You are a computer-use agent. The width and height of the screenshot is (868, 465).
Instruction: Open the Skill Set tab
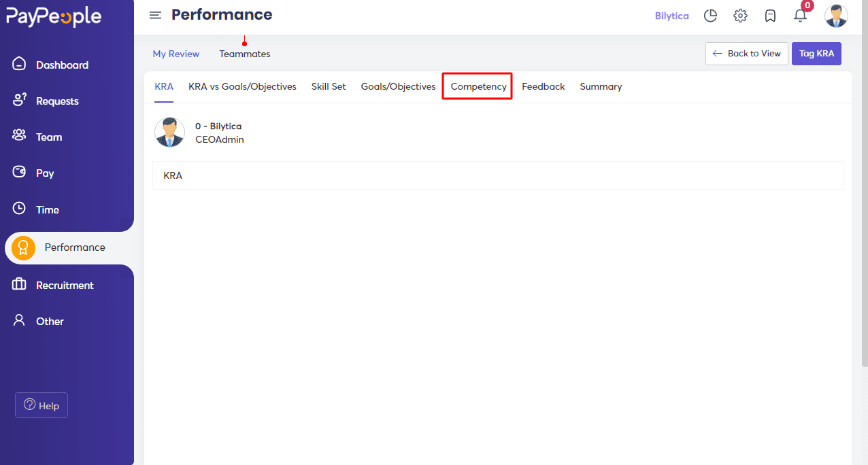329,87
